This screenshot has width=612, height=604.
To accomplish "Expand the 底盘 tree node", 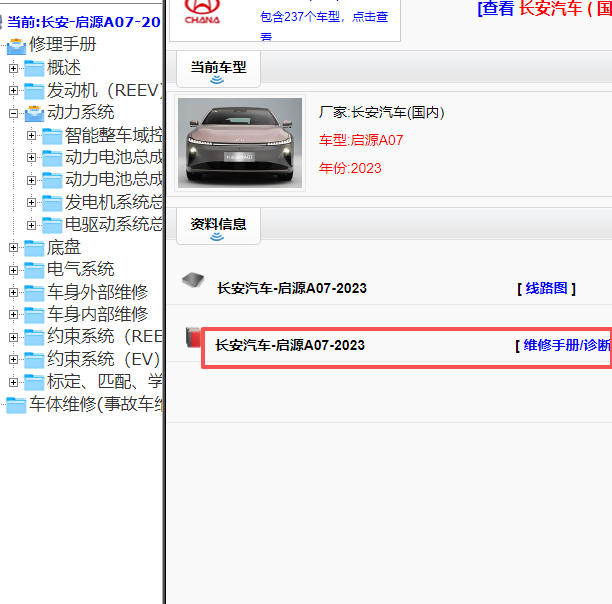I will (x=13, y=247).
